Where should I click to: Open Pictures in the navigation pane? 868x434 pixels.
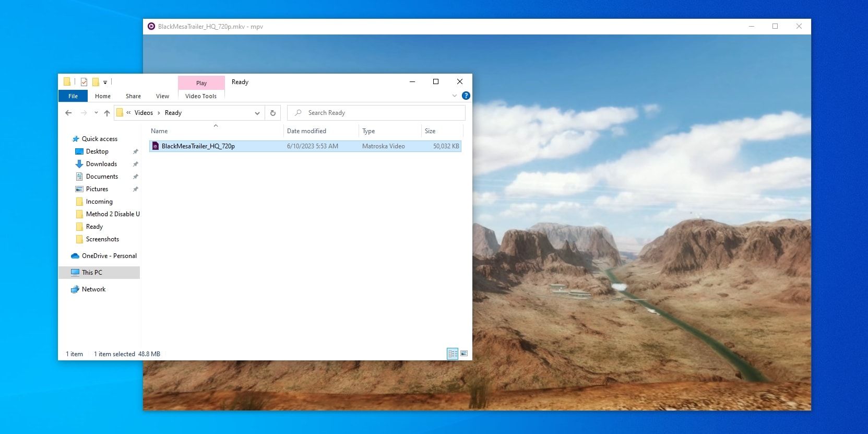(97, 189)
